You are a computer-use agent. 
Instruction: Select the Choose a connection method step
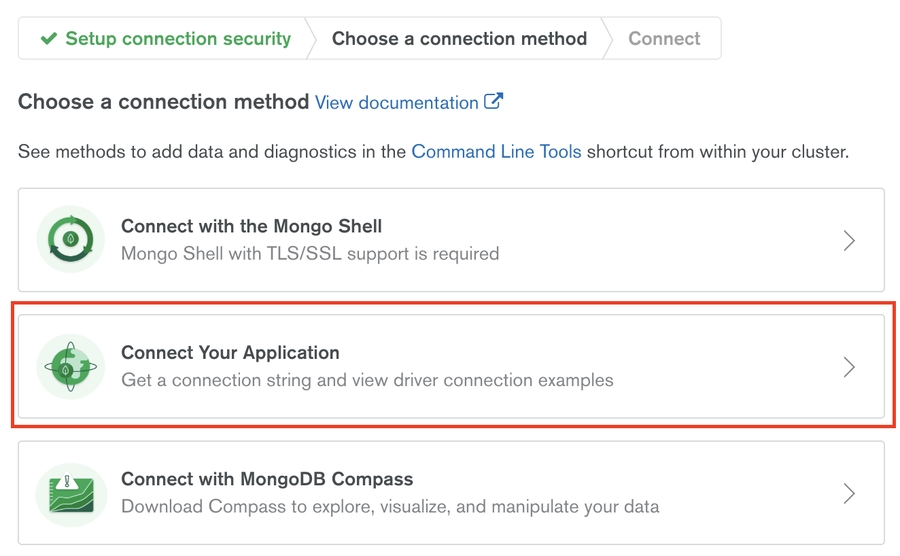[459, 39]
